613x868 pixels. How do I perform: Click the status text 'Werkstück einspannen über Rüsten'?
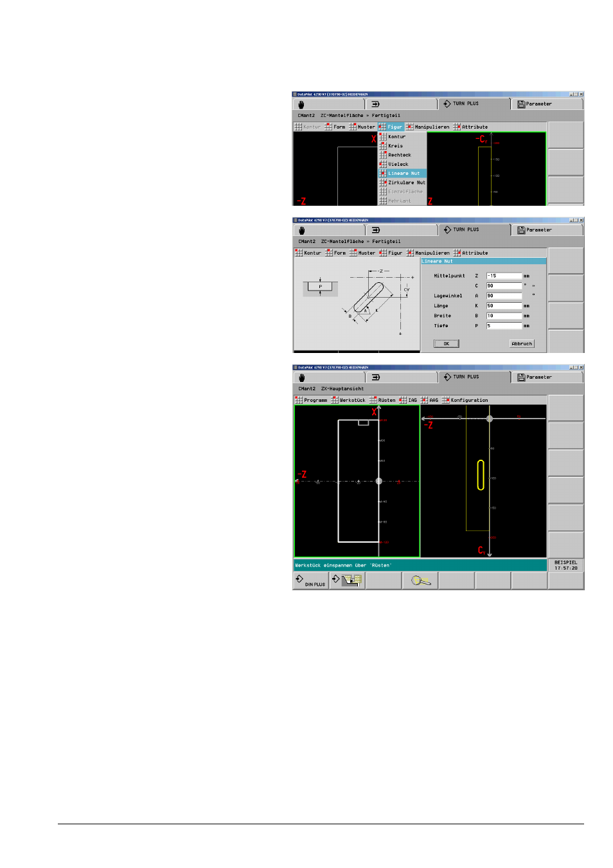[343, 565]
